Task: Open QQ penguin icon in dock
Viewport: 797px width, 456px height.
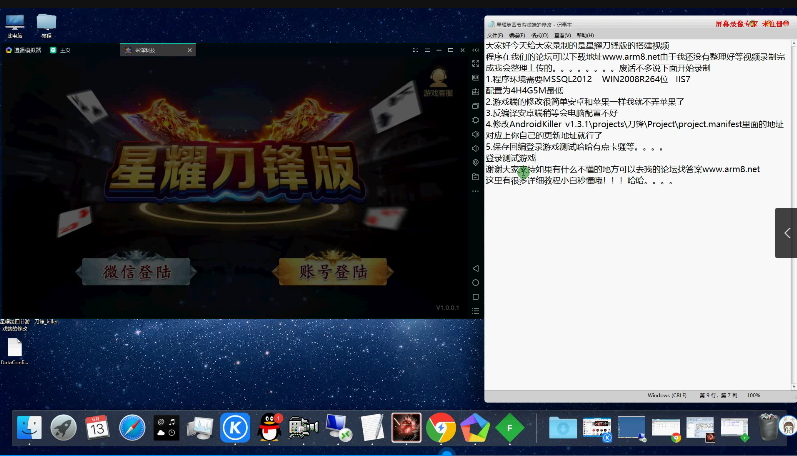Action: tap(269, 427)
